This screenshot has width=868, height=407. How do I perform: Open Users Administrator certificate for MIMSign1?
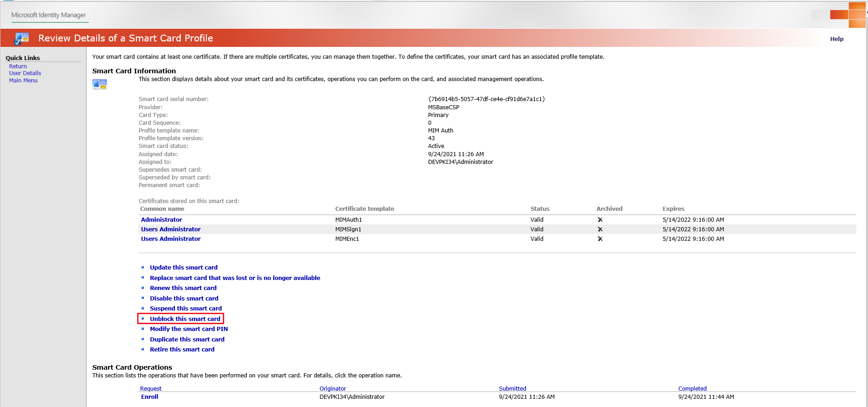click(170, 229)
